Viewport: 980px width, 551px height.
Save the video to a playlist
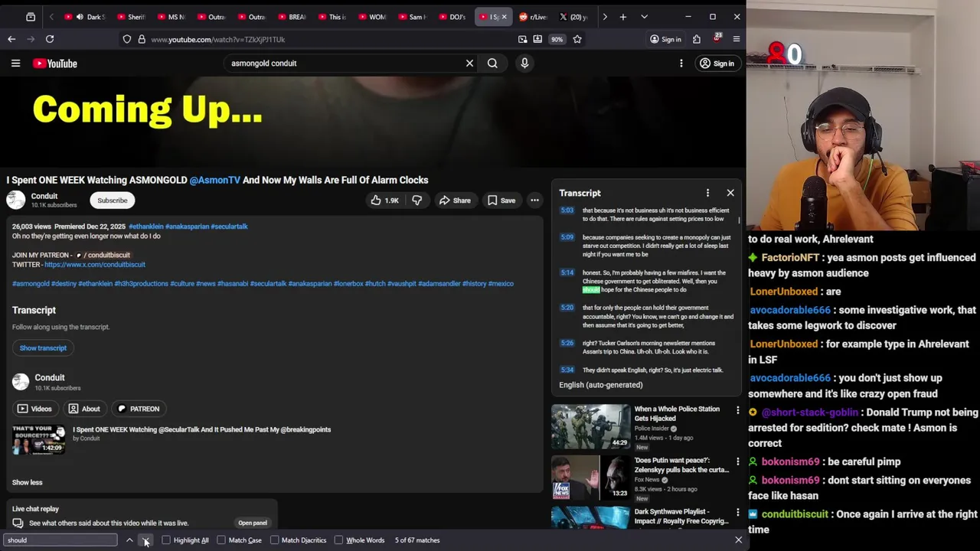(501, 201)
